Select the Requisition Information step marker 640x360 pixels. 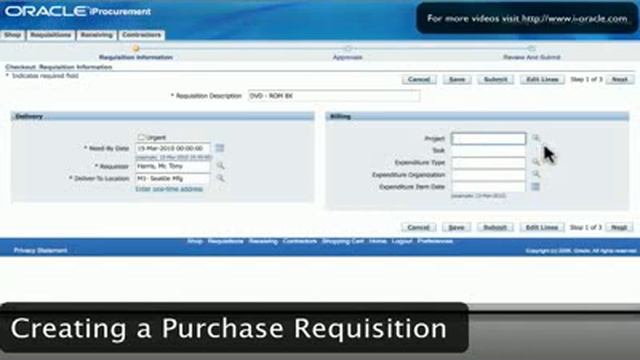[136, 49]
